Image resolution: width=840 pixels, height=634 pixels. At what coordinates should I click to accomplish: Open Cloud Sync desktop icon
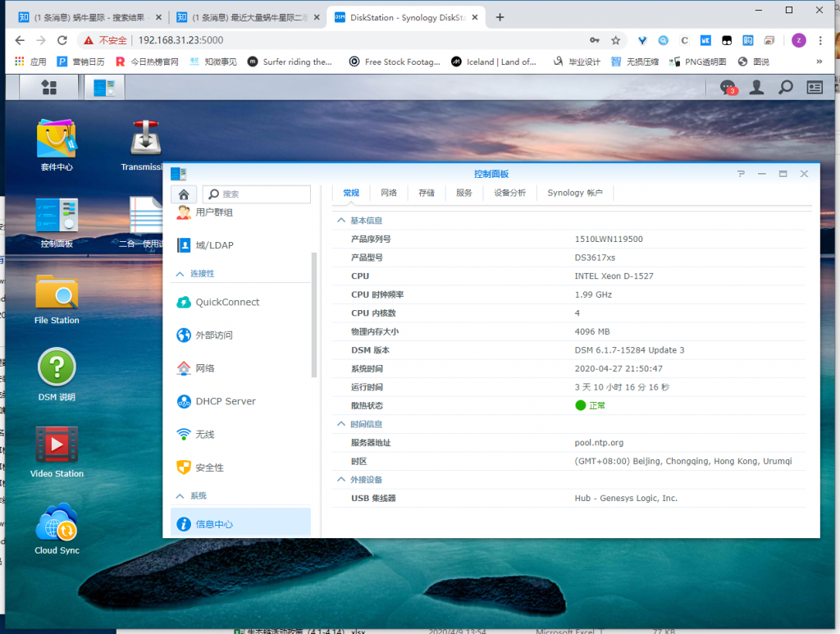pos(57,528)
